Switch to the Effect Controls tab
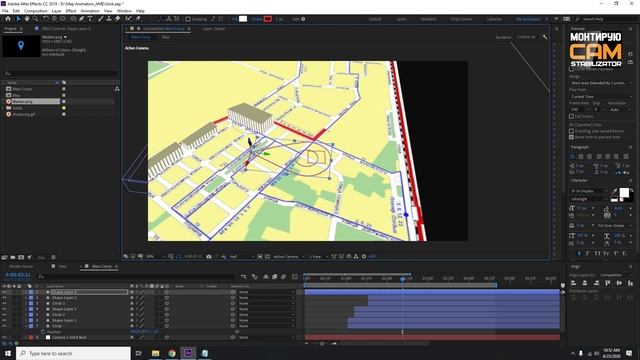The width and height of the screenshot is (640, 360). click(x=66, y=29)
